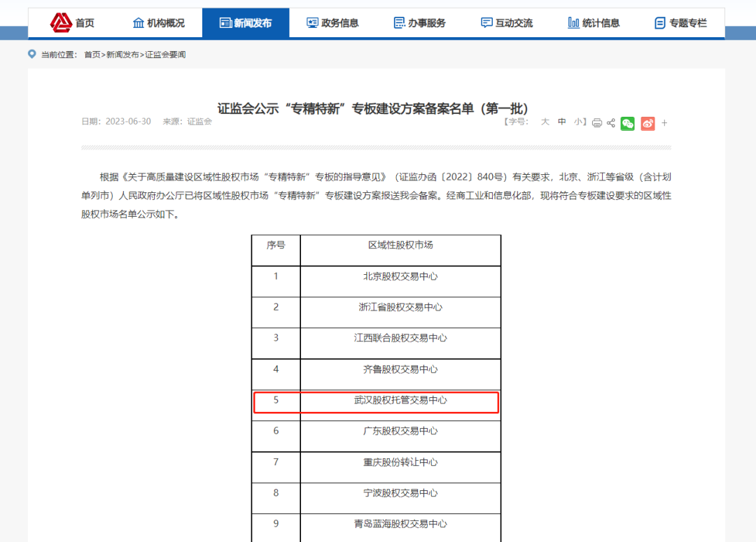Click the cell 青岛蓝海股权交易中心
The height and width of the screenshot is (542, 756).
[x=400, y=524]
